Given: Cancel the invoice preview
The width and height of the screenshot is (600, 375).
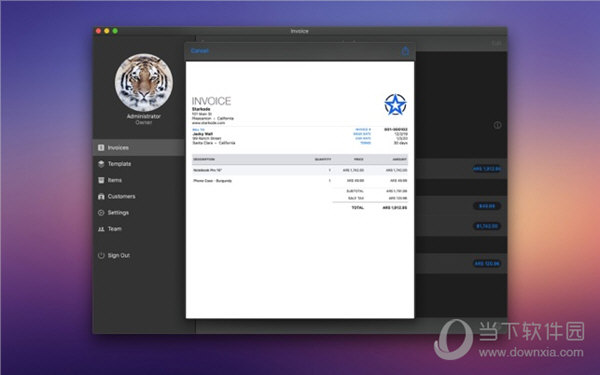Looking at the screenshot, I should click(199, 51).
